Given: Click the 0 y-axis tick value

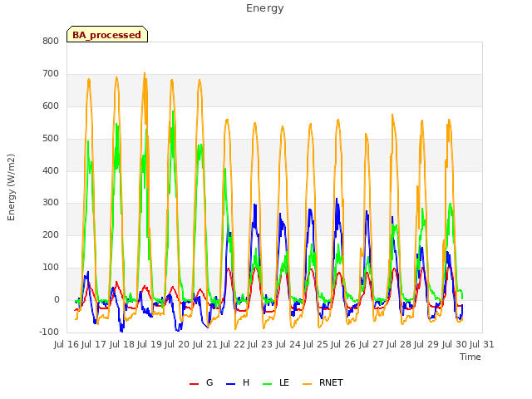Looking at the screenshot, I should coord(57,300).
